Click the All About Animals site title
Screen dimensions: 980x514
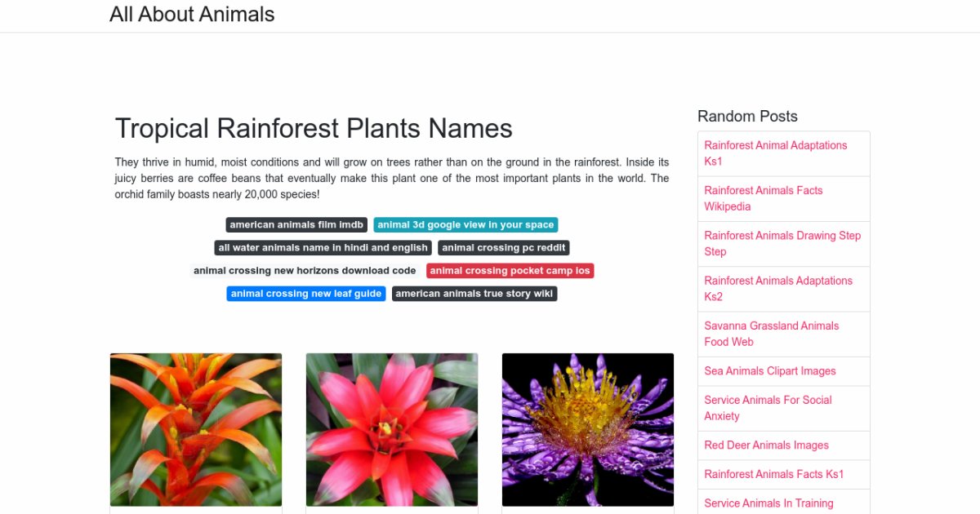coord(192,15)
